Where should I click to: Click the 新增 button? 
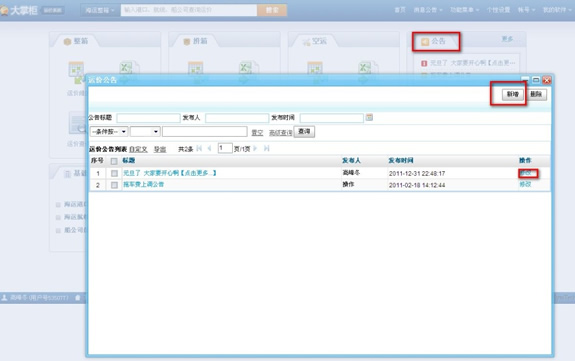point(513,94)
